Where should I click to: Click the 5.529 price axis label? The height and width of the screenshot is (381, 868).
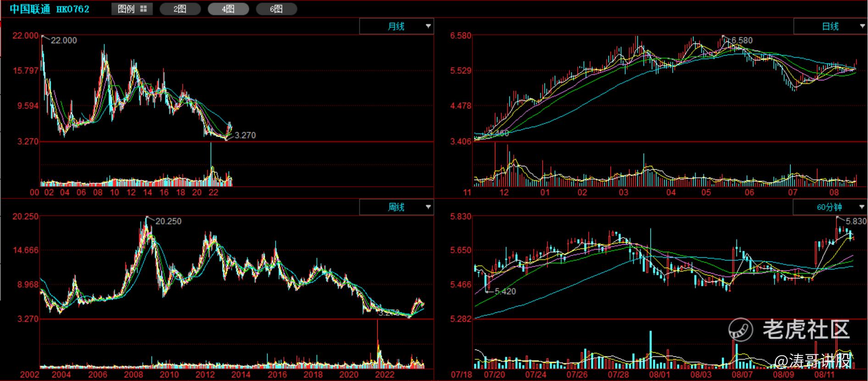[x=461, y=71]
